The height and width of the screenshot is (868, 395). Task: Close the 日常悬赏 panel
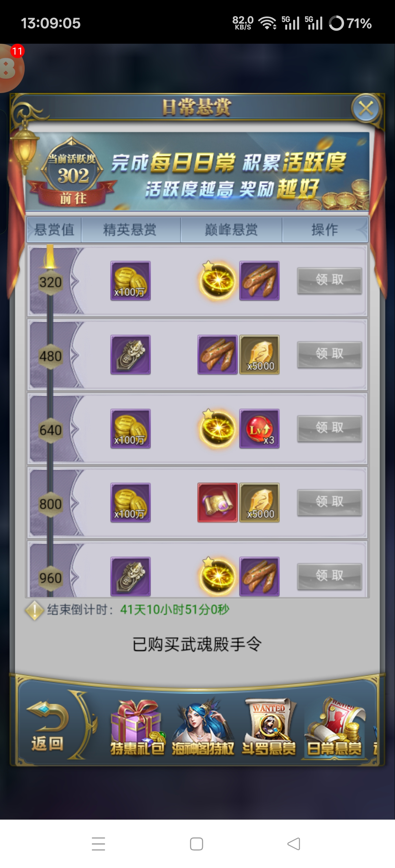(366, 109)
